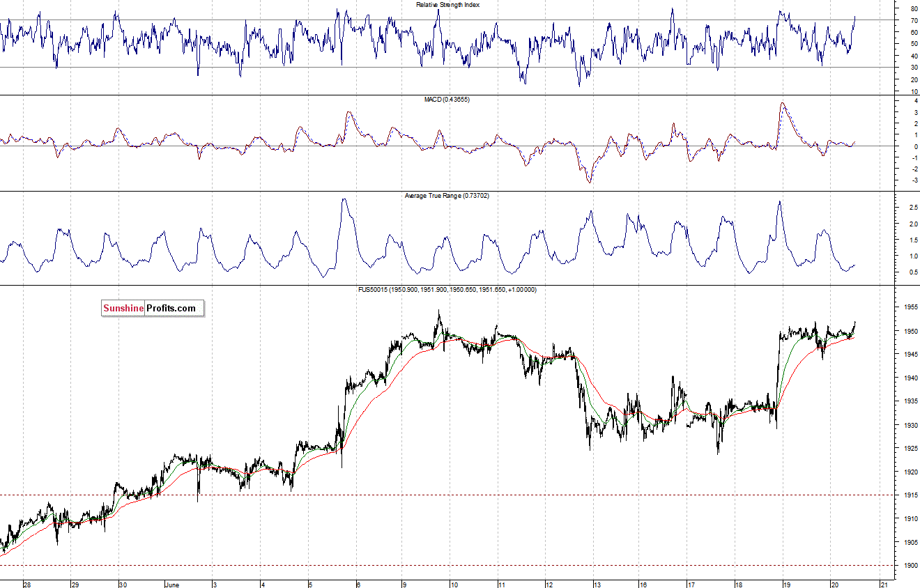Select the 28 date axis label
Image resolution: width=920 pixels, height=588 pixels.
[27, 584]
